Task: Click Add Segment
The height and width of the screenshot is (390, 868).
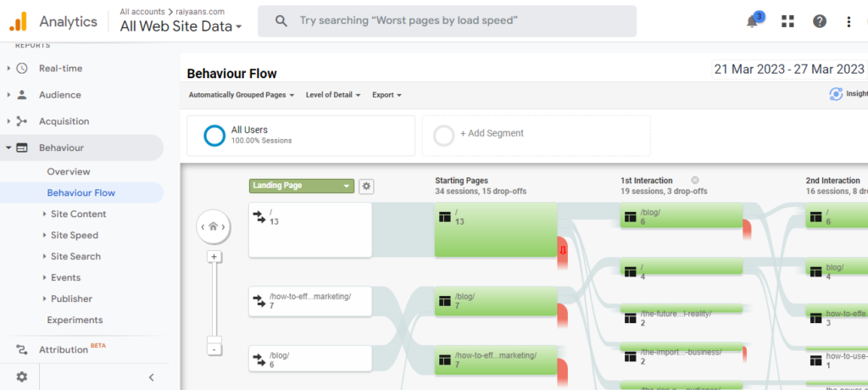Action: coord(492,133)
